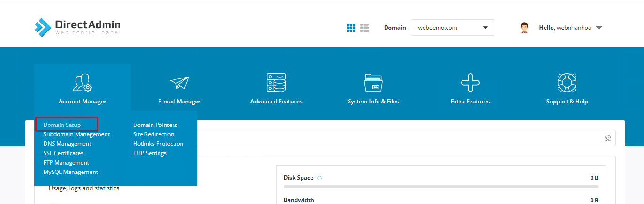Viewport: 644px width, 204px height.
Task: Select the Advanced Features server icon
Action: [x=276, y=83]
